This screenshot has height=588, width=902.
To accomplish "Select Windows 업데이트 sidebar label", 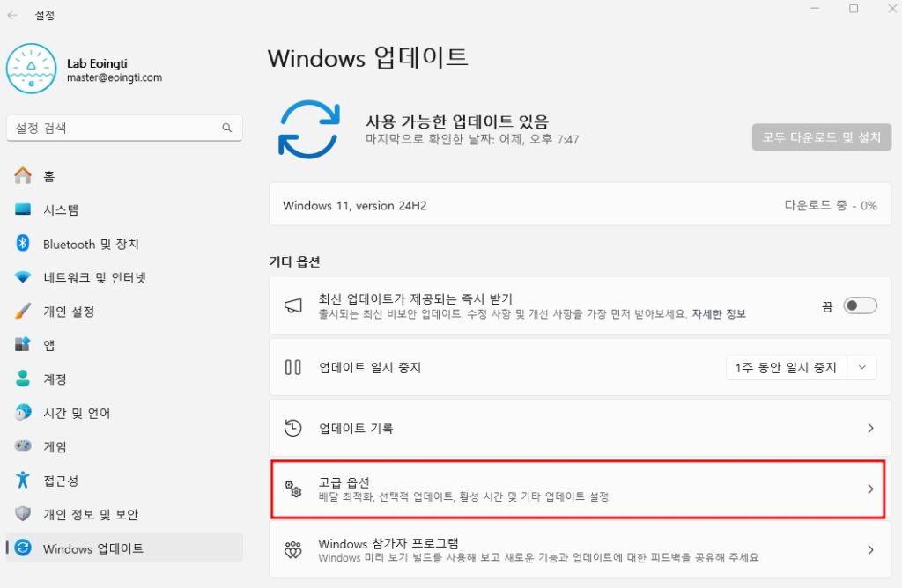I will 93,548.
